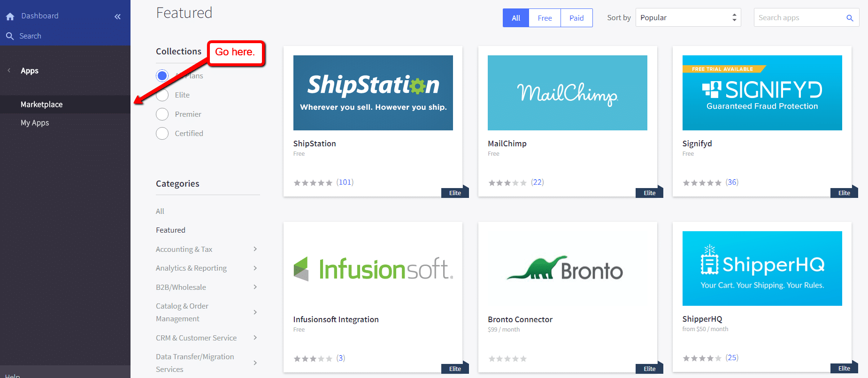Click the Signifyd review count link
Viewport: 868px width, 378px height.
[731, 182]
